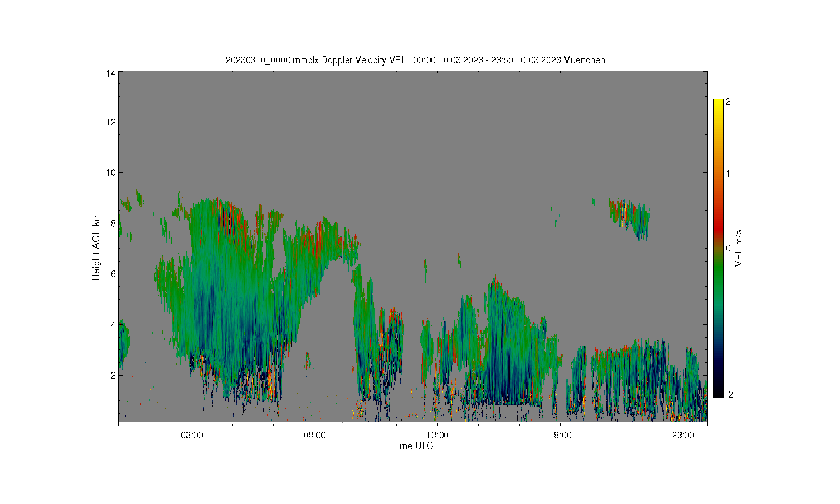Click the 'Time UTC' x-axis label
Screen dimensions: 840x504
pos(413,446)
